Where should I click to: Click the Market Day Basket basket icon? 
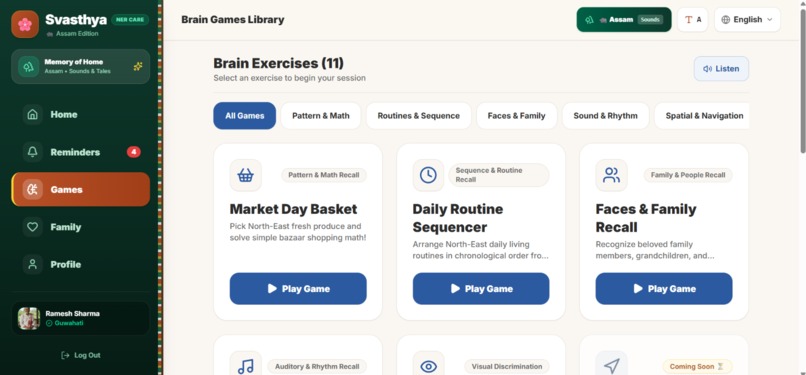[246, 175]
